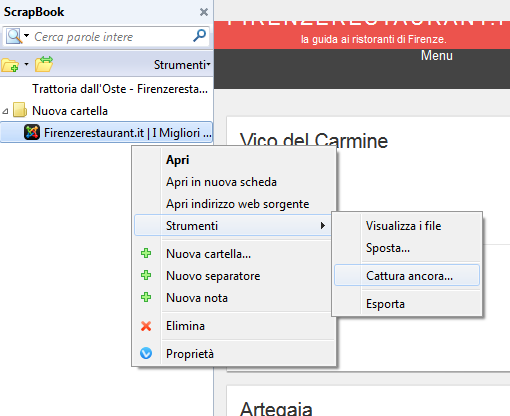The width and height of the screenshot is (510, 416).
Task: Open the Strumenti toolbar dropdown
Action: (x=182, y=65)
